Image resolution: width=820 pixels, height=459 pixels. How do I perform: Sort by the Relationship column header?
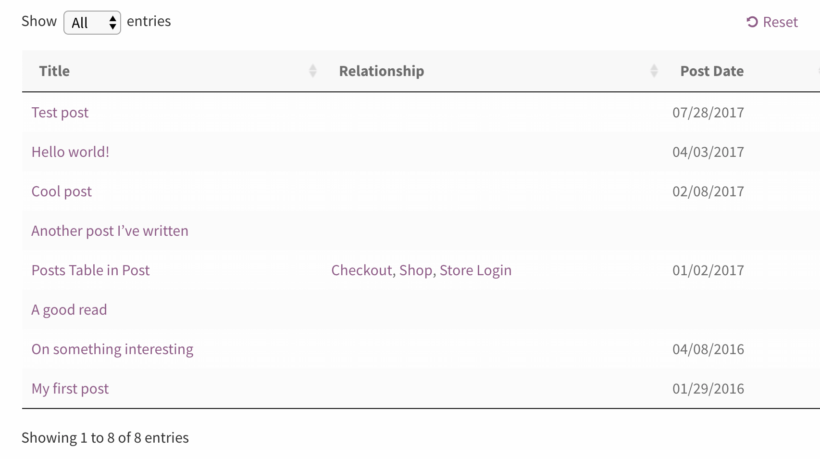pyautogui.click(x=381, y=71)
